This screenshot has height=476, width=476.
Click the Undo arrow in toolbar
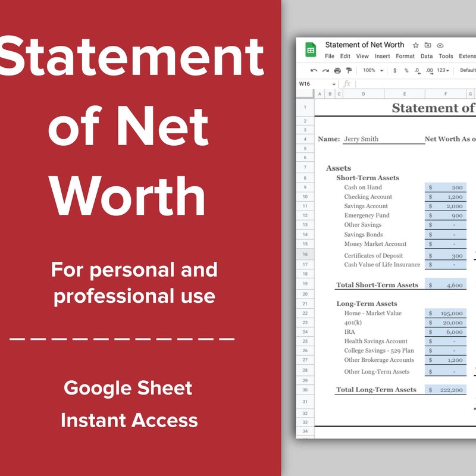tap(314, 70)
